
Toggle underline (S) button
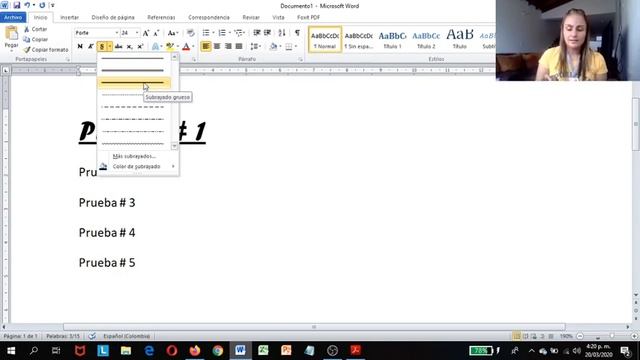coord(102,47)
